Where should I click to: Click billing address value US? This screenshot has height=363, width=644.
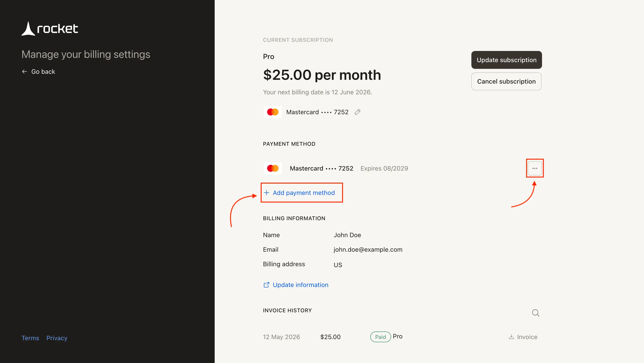(x=338, y=265)
